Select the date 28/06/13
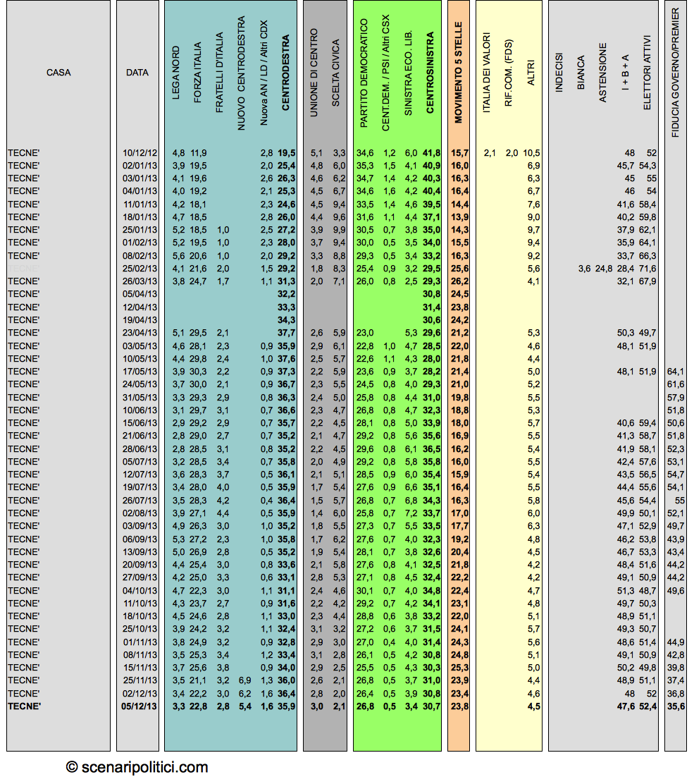The image size is (694, 784). [x=140, y=449]
